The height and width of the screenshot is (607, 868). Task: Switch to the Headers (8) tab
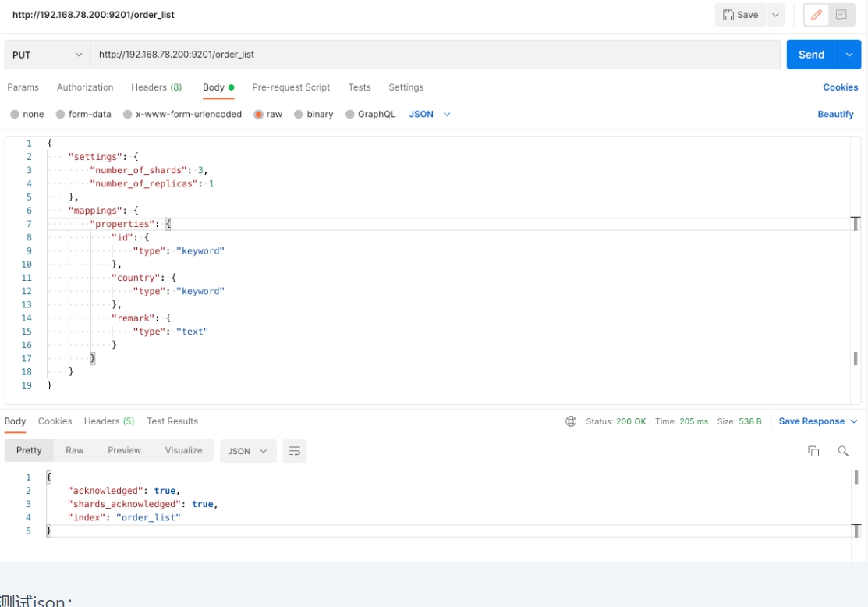click(156, 87)
